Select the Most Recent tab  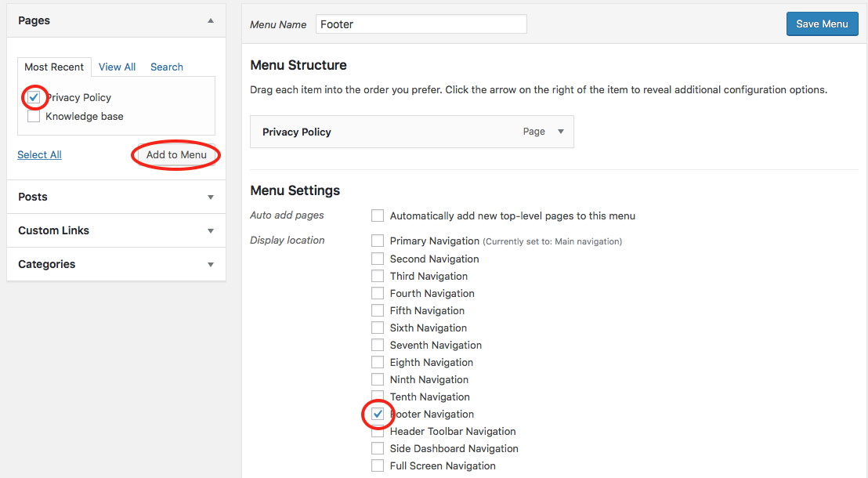[x=54, y=67]
